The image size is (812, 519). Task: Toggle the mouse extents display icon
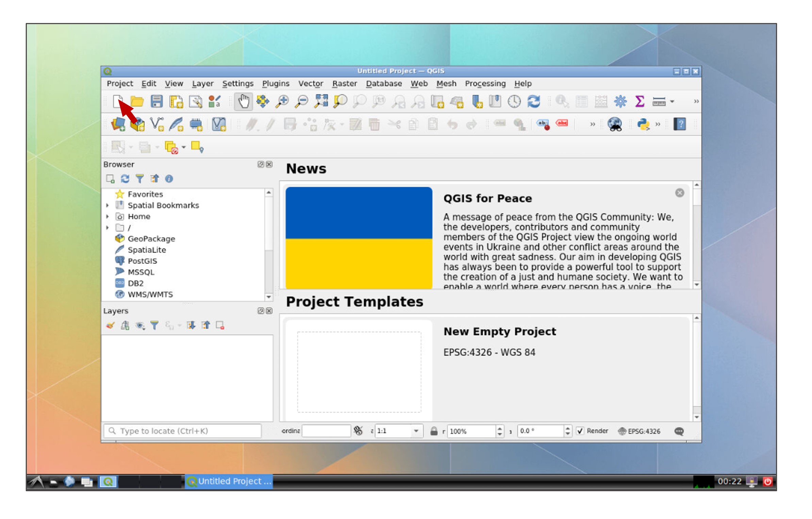tap(358, 431)
